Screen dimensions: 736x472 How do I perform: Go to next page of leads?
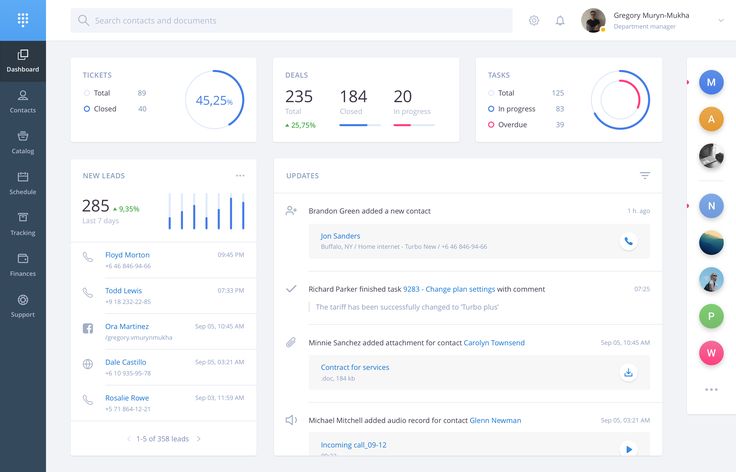pyautogui.click(x=199, y=439)
